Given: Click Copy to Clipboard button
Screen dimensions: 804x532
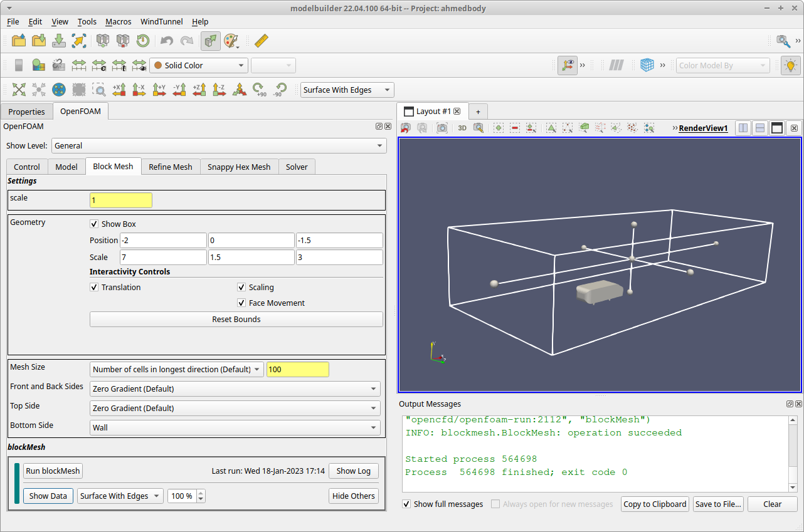Looking at the screenshot, I should pyautogui.click(x=655, y=504).
